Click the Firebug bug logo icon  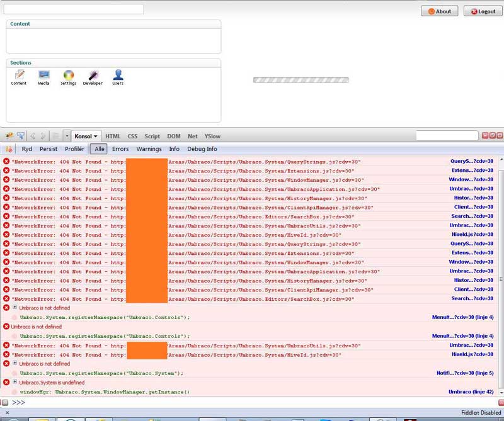tap(9, 136)
